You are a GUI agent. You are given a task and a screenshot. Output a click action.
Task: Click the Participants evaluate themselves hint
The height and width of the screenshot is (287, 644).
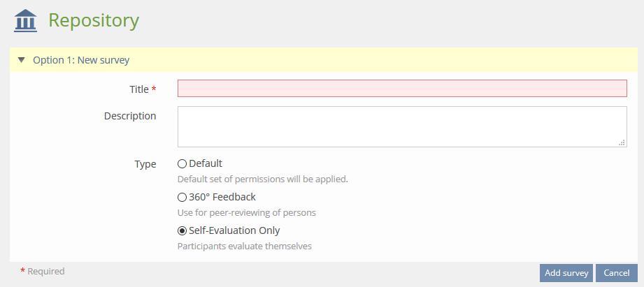(x=245, y=246)
